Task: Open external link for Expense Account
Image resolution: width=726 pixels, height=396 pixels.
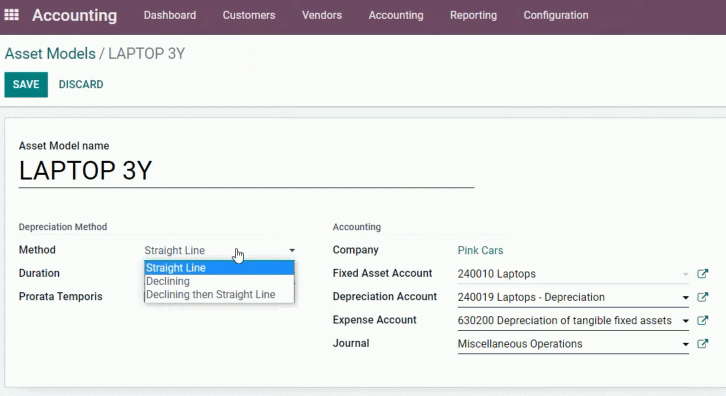Action: (x=702, y=320)
